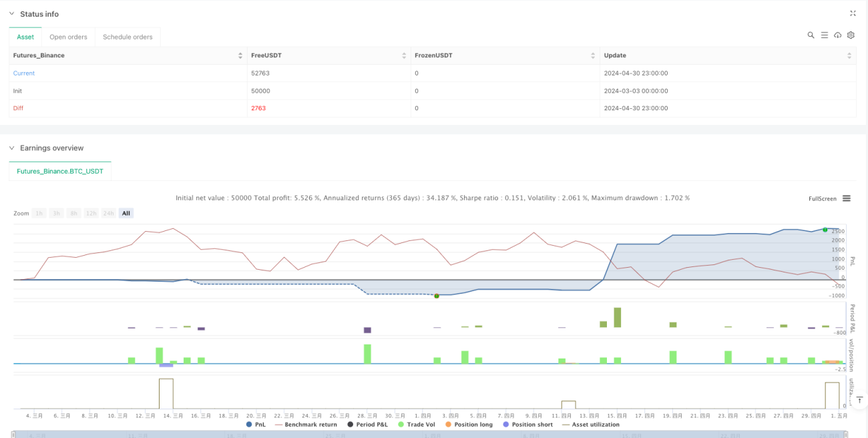Click the Current row label
Image resolution: width=868 pixels, height=438 pixels.
click(24, 73)
